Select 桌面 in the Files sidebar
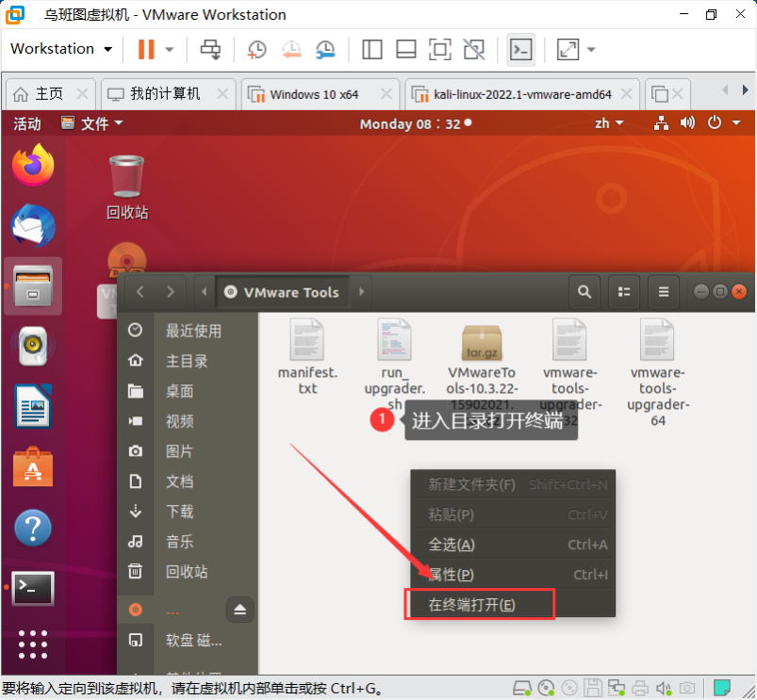 click(189, 391)
